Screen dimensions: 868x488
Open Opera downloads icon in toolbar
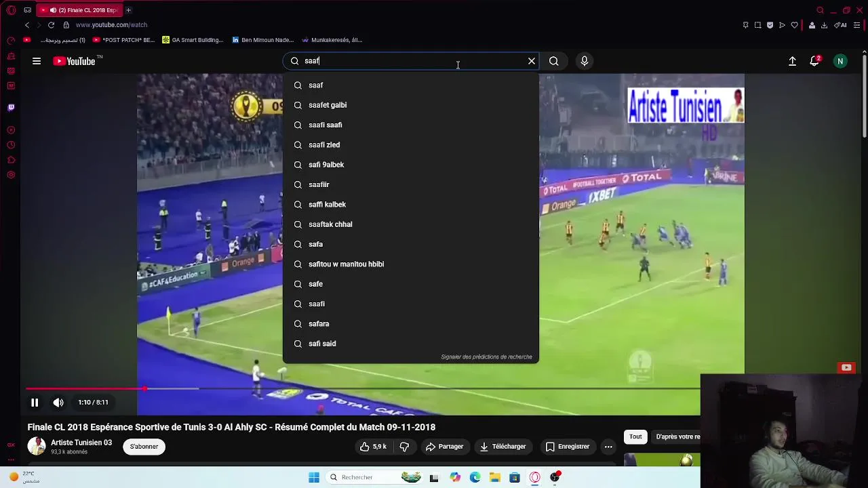824,25
